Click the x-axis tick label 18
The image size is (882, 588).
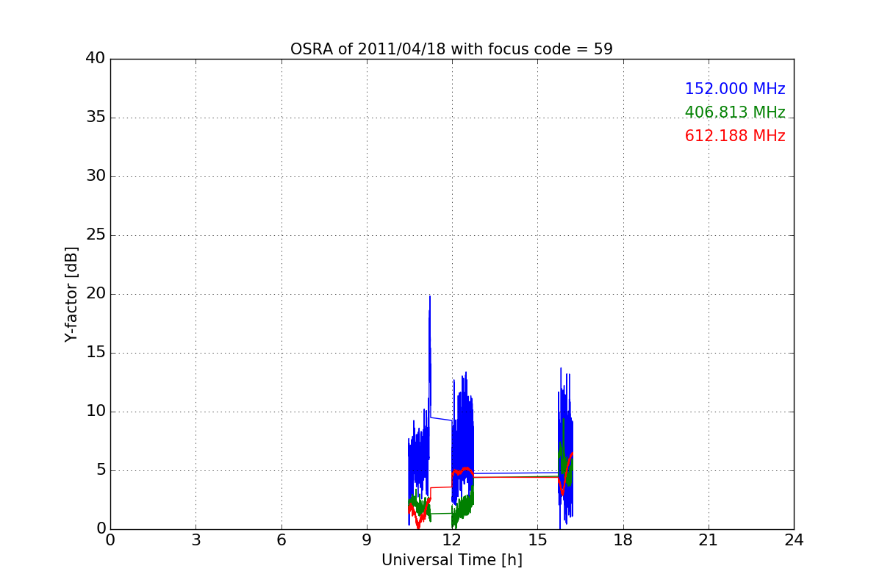(623, 540)
